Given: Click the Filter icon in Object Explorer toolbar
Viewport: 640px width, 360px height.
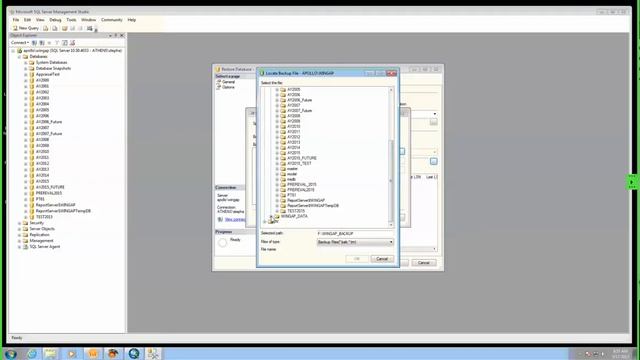Looking at the screenshot, I should [57, 42].
